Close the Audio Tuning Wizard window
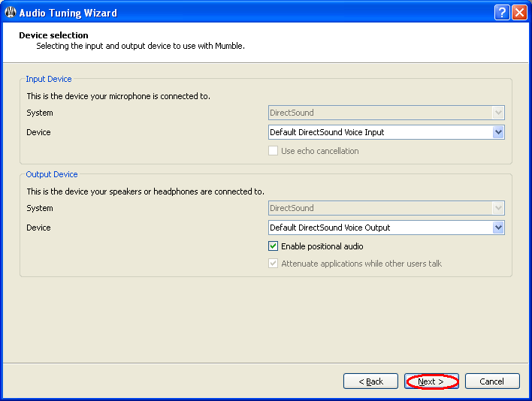Screen dimensions: 532x401 (x=519, y=13)
